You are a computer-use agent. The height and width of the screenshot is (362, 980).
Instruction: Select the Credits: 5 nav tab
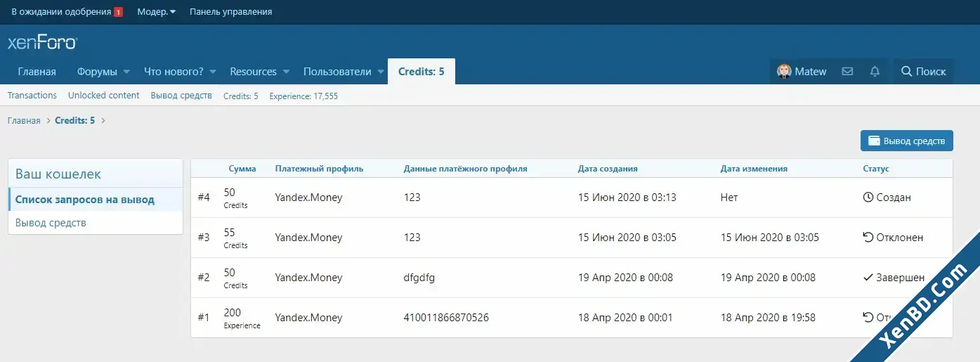tap(422, 72)
